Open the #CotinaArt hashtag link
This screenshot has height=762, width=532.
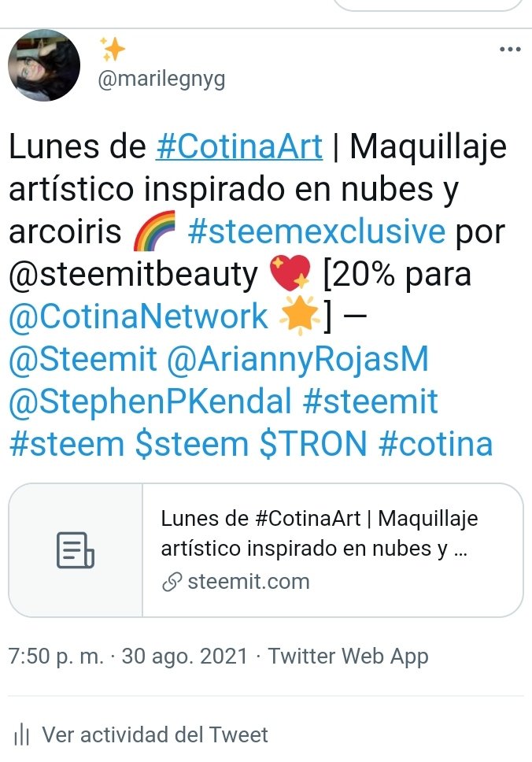point(239,146)
